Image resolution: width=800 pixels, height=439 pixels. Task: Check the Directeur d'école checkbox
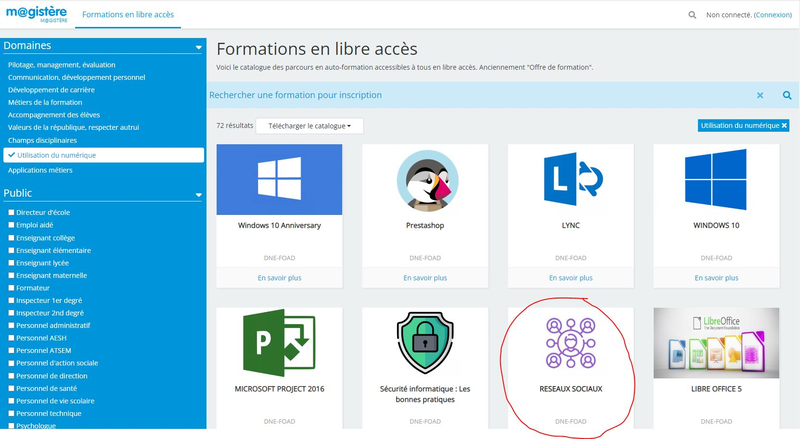[11, 212]
